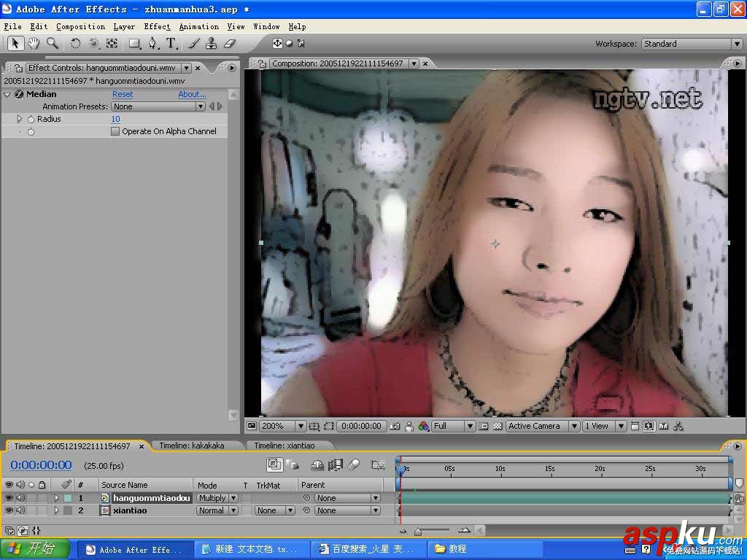Enable Operate On Alpha Channel checkbox
The image size is (747, 560).
pos(115,131)
